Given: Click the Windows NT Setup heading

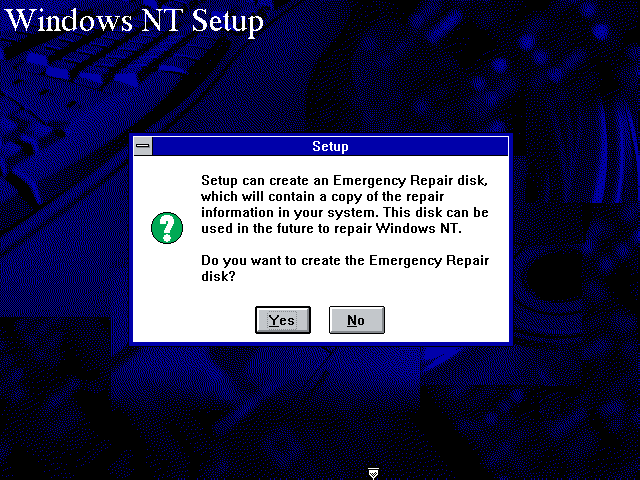Looking at the screenshot, I should click(135, 20).
